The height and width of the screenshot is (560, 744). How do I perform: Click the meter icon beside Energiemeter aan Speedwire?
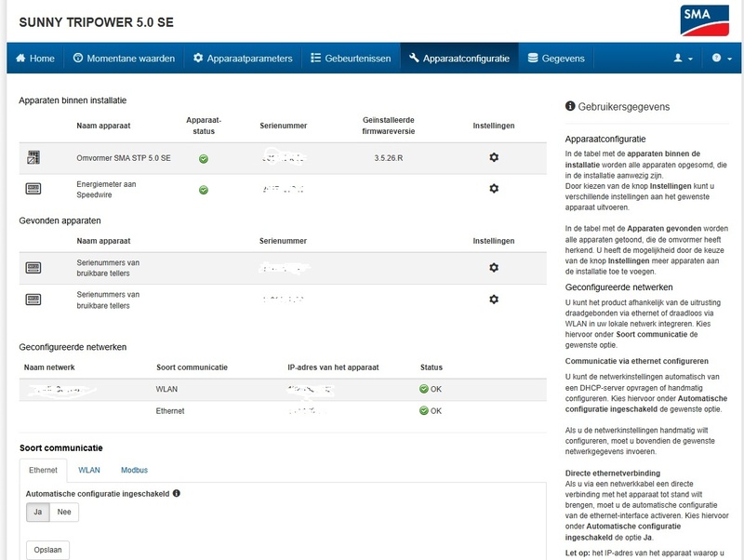pos(33,189)
